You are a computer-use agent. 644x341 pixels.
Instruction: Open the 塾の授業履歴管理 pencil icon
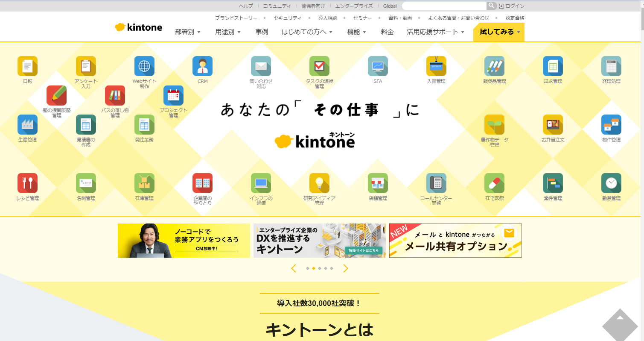click(x=56, y=95)
